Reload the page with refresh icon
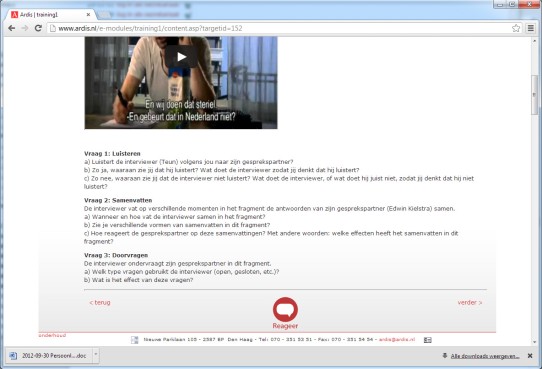 point(38,28)
